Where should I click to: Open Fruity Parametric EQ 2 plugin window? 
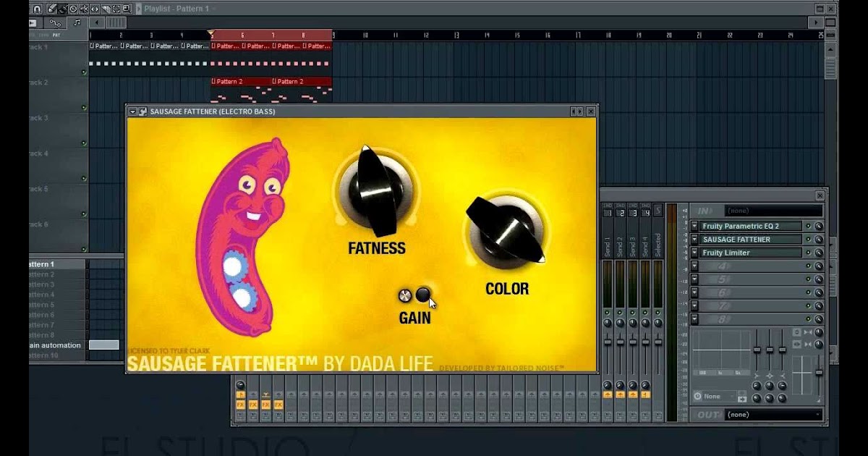(751, 226)
